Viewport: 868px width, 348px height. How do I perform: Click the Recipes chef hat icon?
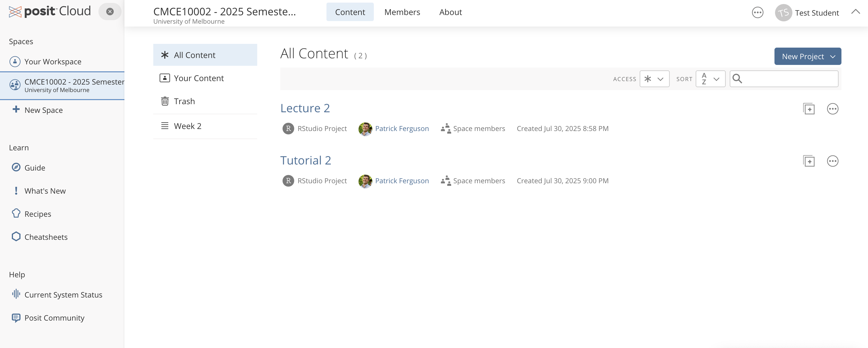(16, 213)
